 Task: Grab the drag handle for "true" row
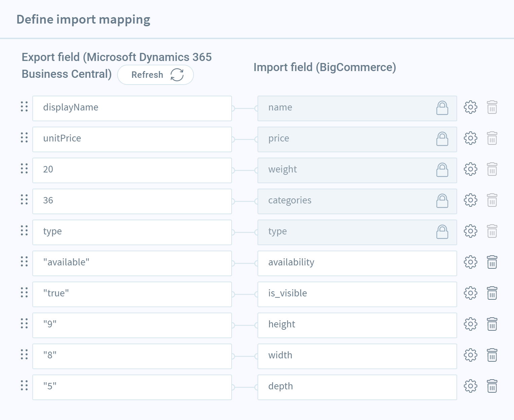[x=24, y=292]
